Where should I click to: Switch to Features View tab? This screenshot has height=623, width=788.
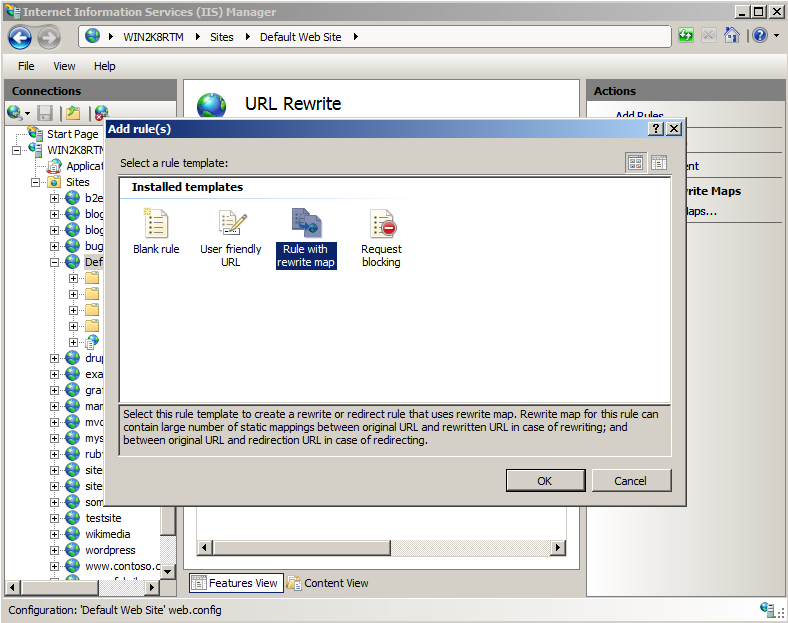[x=236, y=583]
